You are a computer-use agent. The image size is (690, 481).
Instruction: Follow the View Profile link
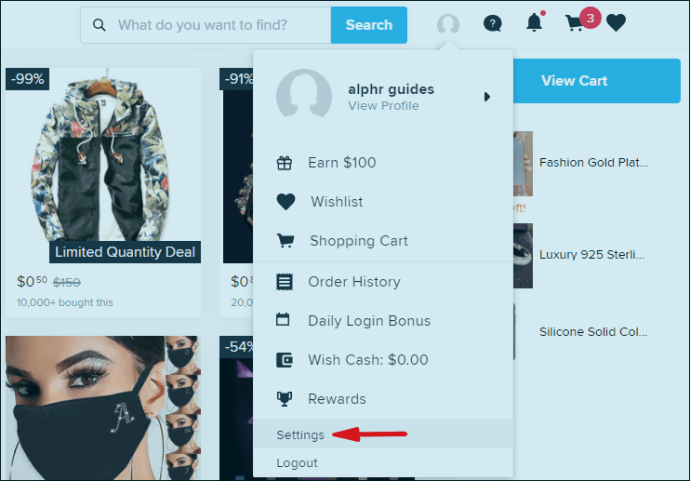(x=383, y=106)
